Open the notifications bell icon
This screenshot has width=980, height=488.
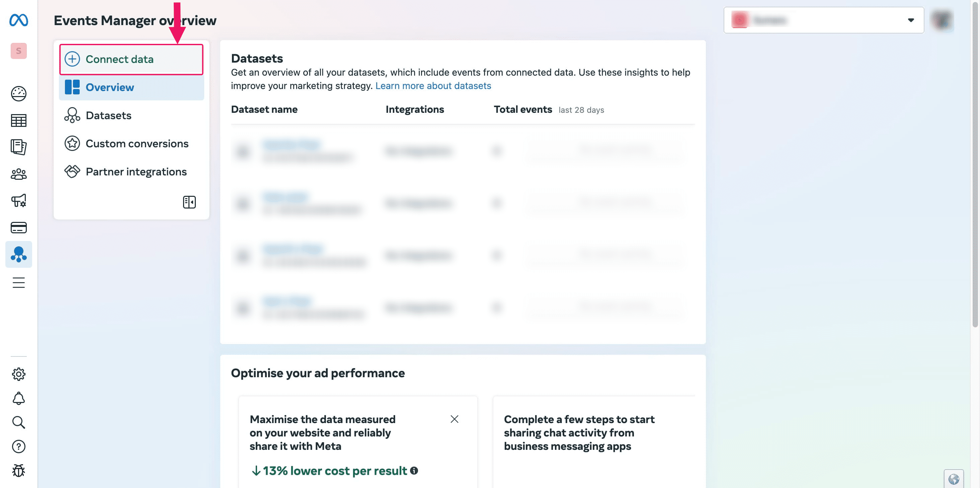19,399
